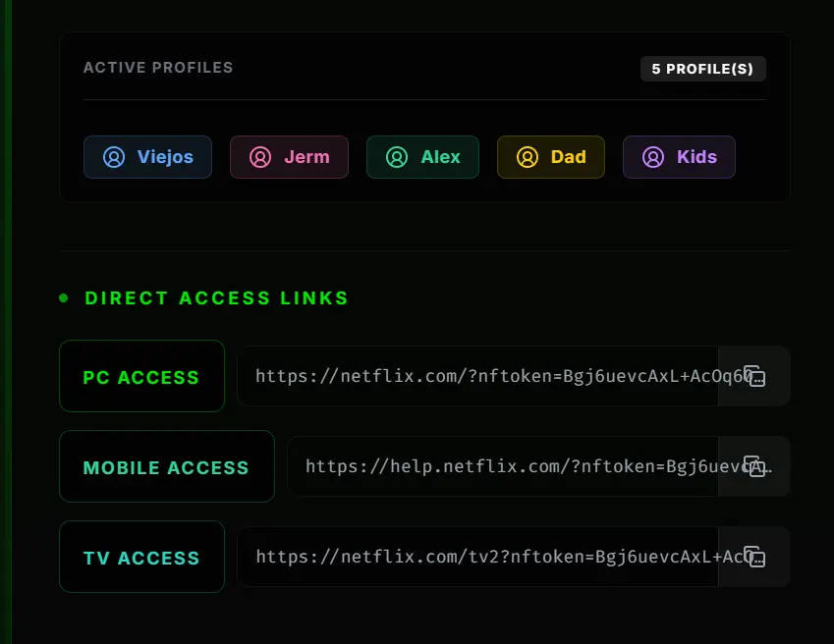Select the green avatar icon beside Alex
834x644 pixels.
pos(397,157)
